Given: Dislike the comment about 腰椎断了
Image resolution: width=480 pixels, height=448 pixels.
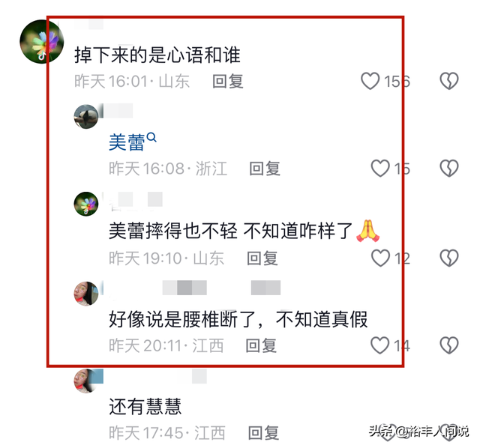Looking at the screenshot, I should [x=449, y=345].
